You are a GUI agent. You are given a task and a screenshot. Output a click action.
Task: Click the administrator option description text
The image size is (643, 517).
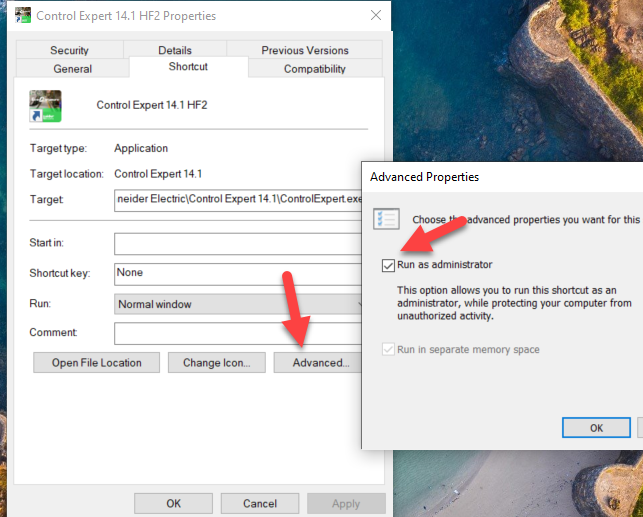[x=514, y=303]
